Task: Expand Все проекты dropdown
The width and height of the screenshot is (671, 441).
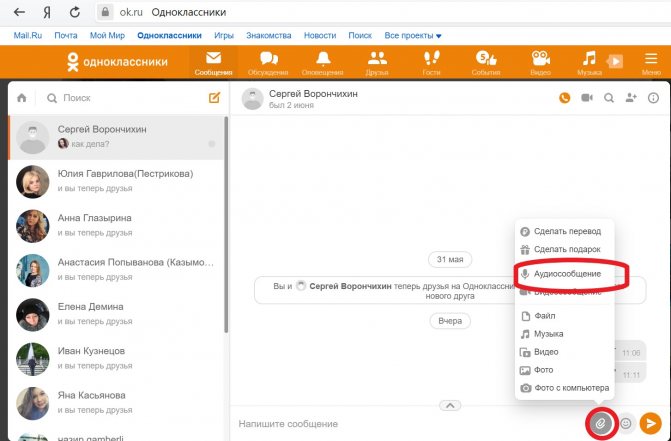Action: [x=413, y=36]
